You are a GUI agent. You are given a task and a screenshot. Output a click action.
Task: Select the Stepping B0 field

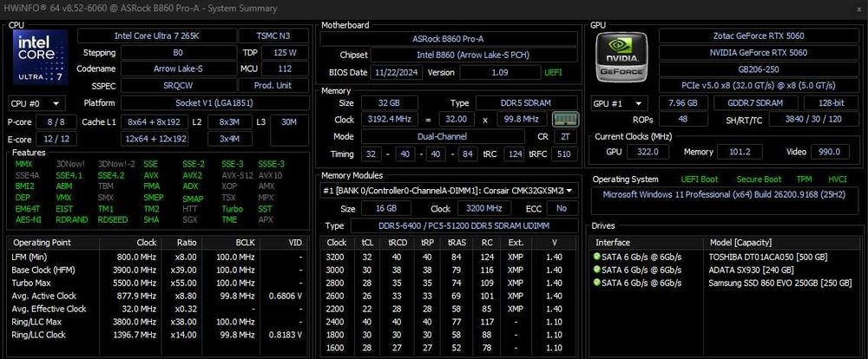click(178, 53)
